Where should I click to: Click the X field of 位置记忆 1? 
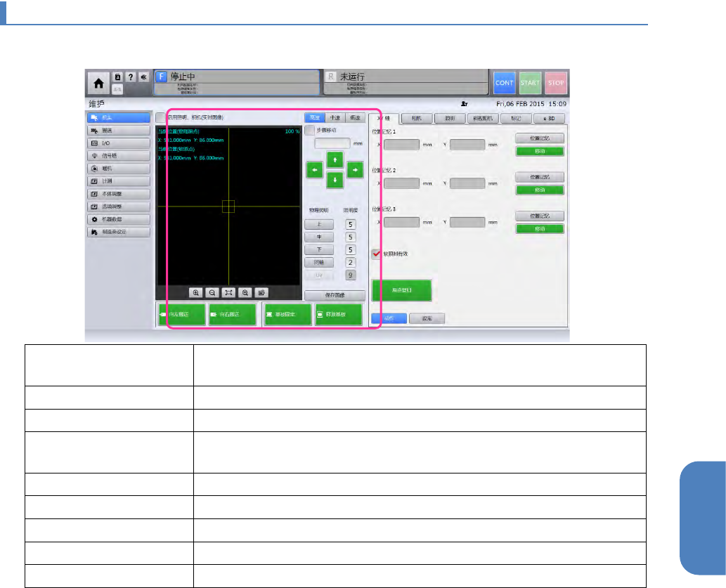tap(402, 145)
